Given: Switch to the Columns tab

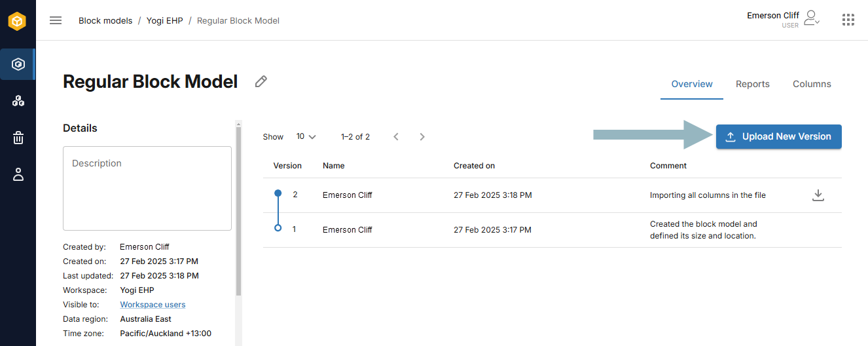Looking at the screenshot, I should click(812, 84).
